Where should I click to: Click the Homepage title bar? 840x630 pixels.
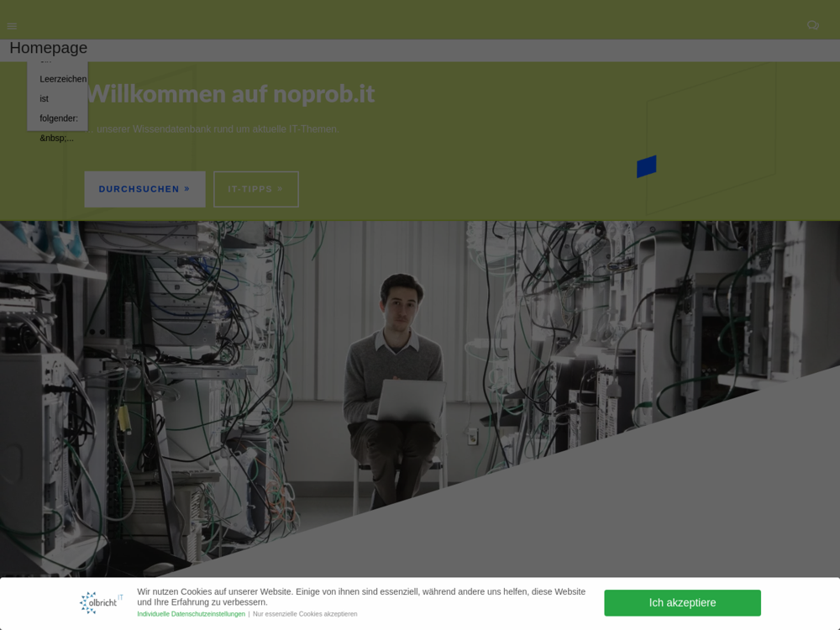tap(420, 49)
